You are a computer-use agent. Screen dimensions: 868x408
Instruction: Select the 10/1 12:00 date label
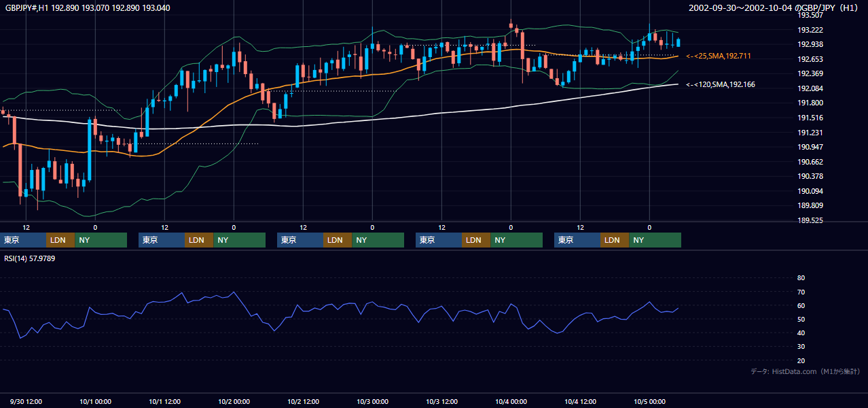(x=165, y=402)
